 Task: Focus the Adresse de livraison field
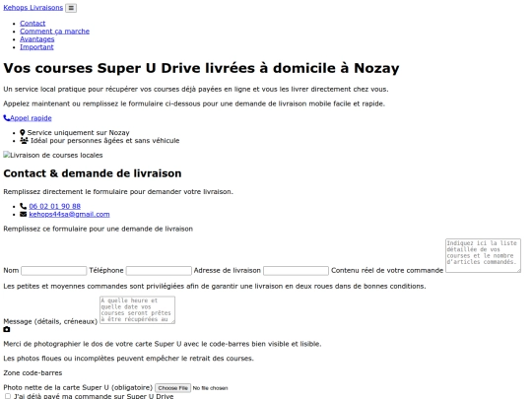[296, 271]
